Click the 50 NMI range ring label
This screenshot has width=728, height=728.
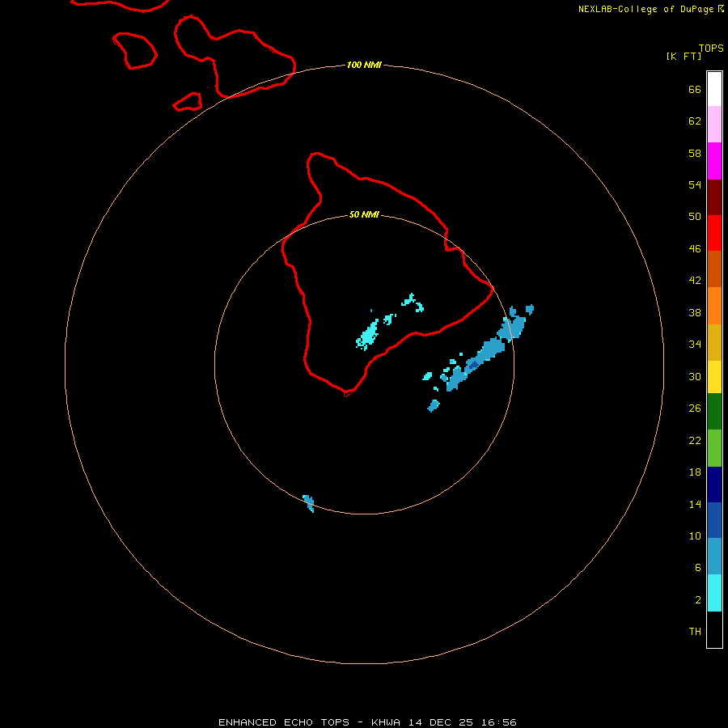(364, 214)
